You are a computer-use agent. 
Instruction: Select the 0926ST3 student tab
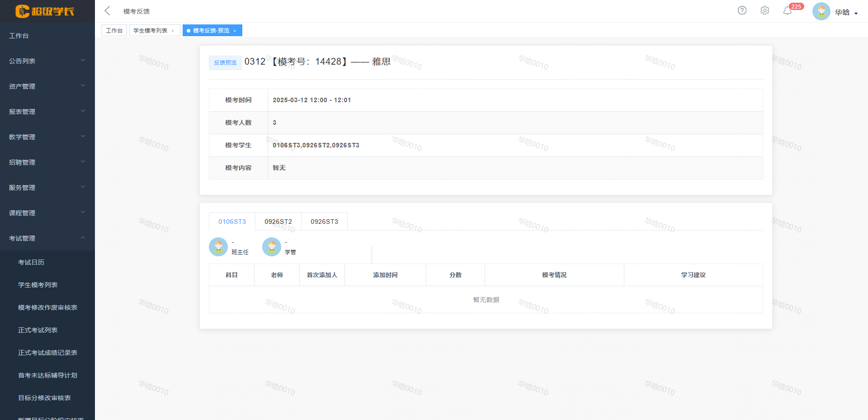324,222
